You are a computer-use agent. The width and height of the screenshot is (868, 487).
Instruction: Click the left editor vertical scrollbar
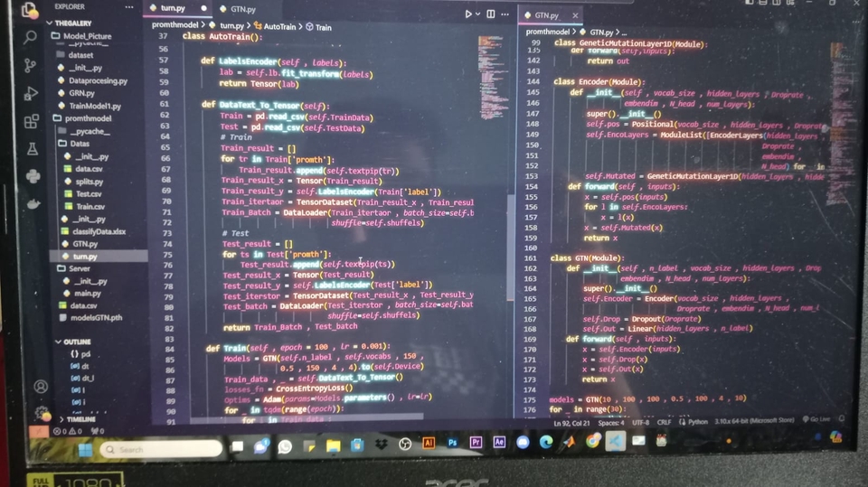(510, 247)
